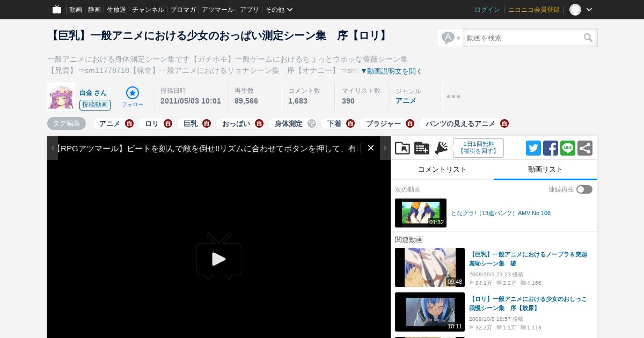Open the search type selector dropdown
The image size is (644, 338).
[x=451, y=38]
